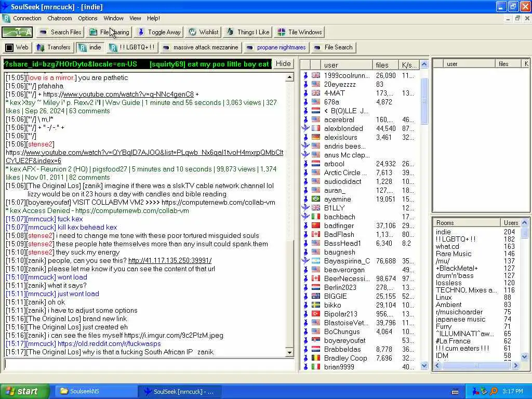The image size is (532, 399).
Task: Sort user list by files column header
Action: (x=385, y=65)
